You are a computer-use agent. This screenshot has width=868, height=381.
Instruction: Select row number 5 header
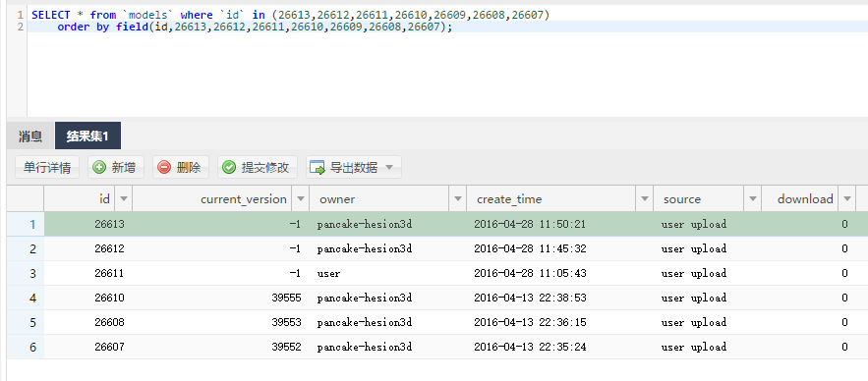(x=26, y=322)
